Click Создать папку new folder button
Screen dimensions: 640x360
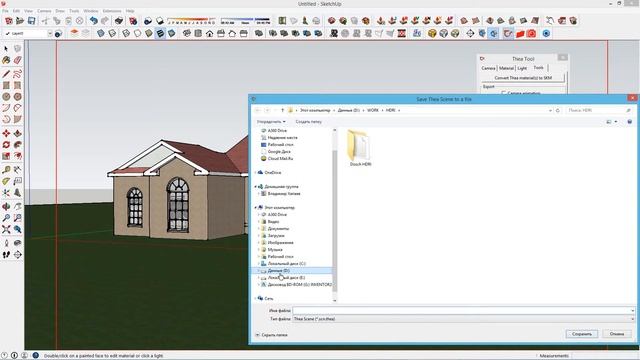pos(309,122)
